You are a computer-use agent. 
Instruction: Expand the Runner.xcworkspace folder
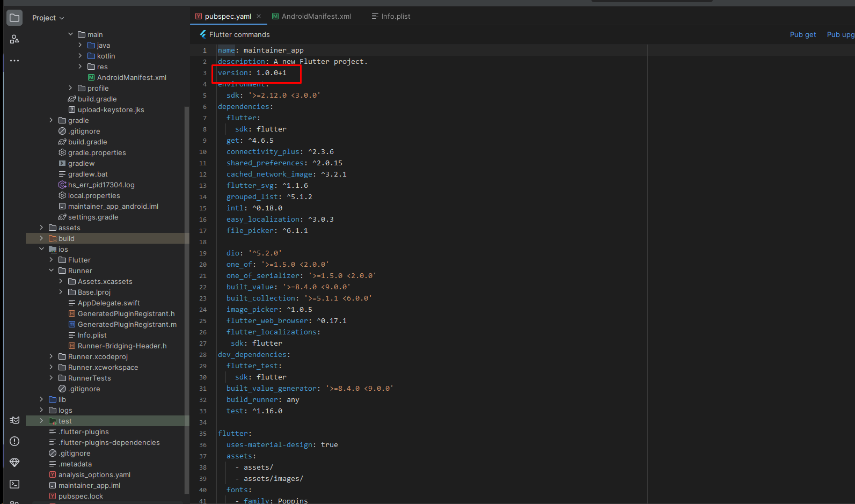(x=51, y=367)
